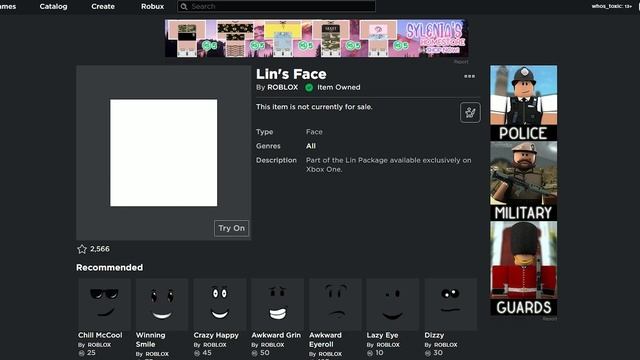Click the avatar wear icon button
Screen dimensions: 640x360
click(x=470, y=112)
